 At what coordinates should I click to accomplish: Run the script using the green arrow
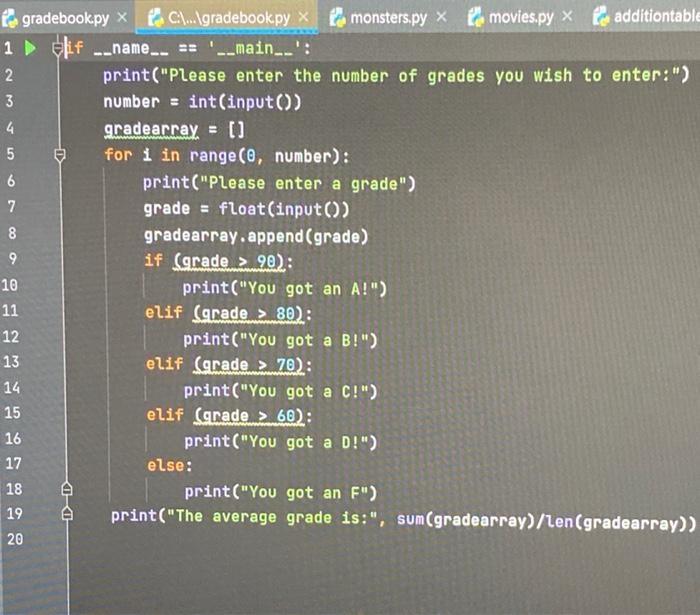coord(30,48)
